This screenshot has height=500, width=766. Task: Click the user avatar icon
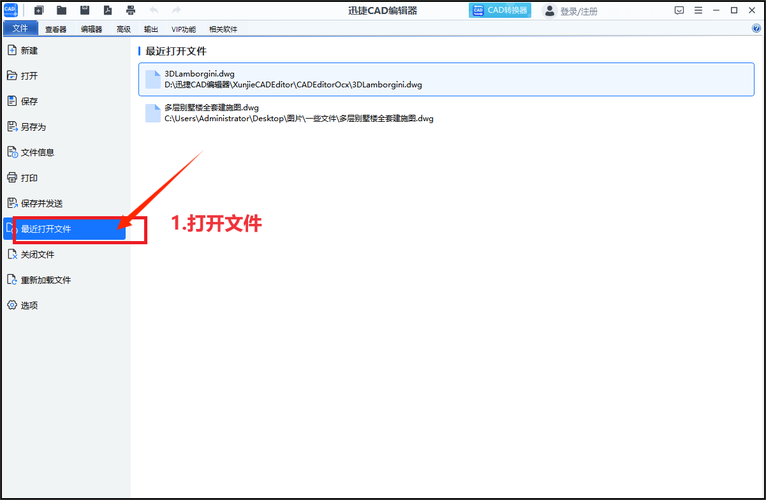point(550,10)
